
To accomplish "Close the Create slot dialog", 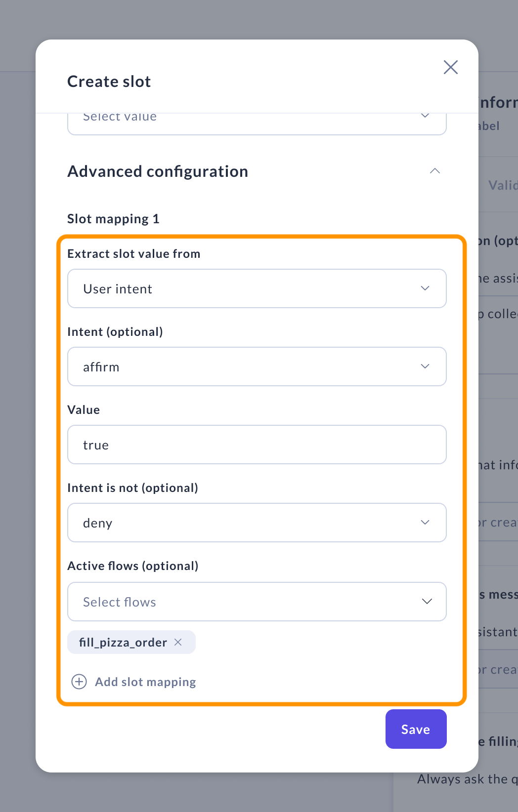I will [x=450, y=67].
